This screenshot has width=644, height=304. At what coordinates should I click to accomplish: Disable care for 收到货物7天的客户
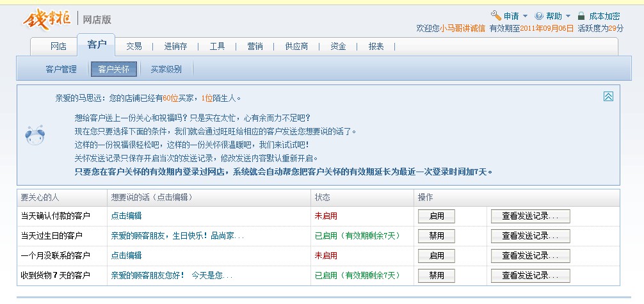click(437, 275)
